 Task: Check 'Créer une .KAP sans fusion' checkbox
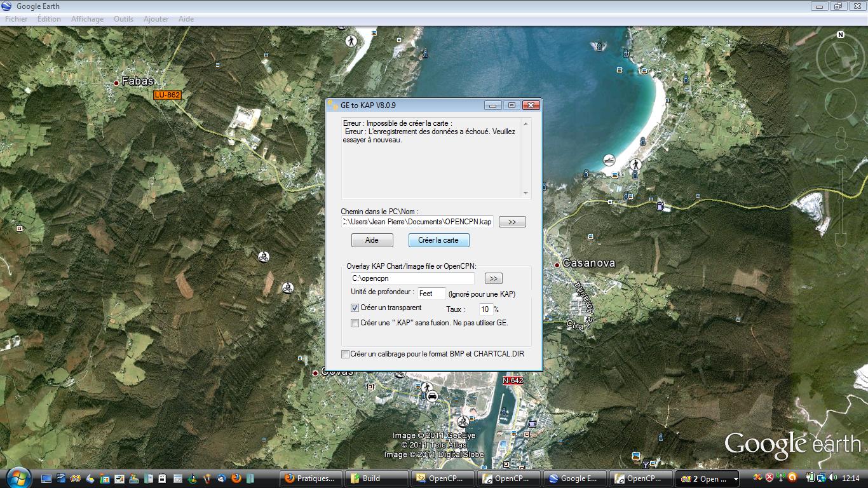(355, 323)
